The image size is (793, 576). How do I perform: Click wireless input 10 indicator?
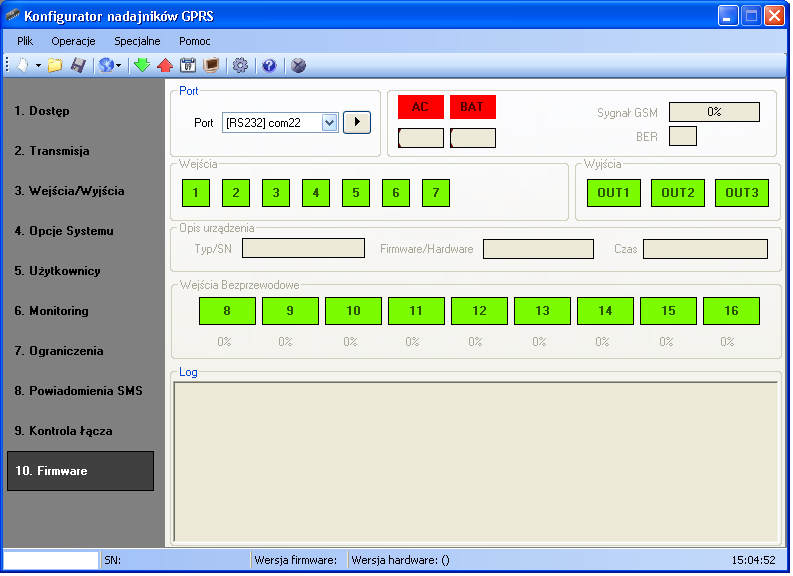coord(353,311)
